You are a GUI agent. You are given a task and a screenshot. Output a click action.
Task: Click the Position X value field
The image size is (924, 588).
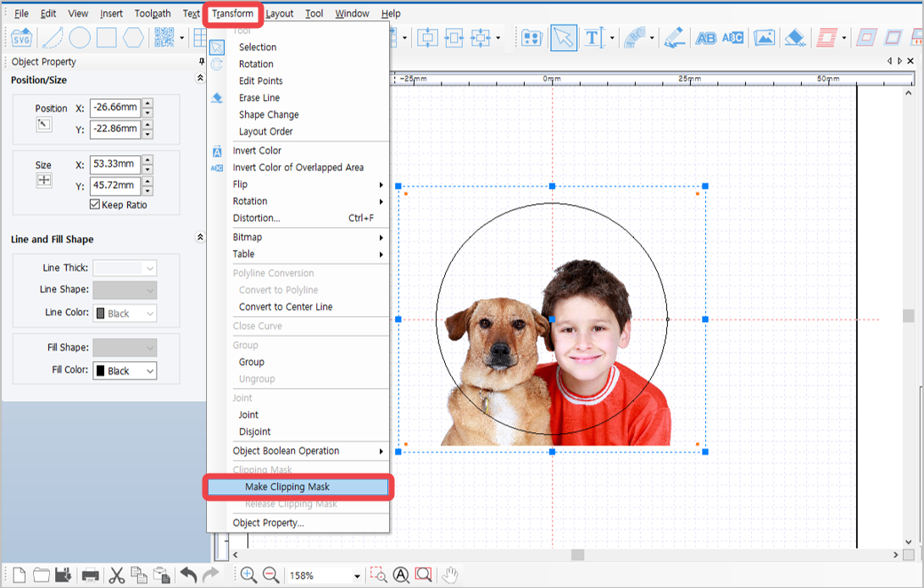pos(115,108)
